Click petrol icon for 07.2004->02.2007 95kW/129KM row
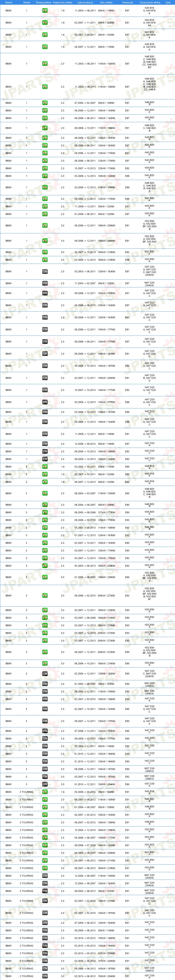 coord(45,103)
